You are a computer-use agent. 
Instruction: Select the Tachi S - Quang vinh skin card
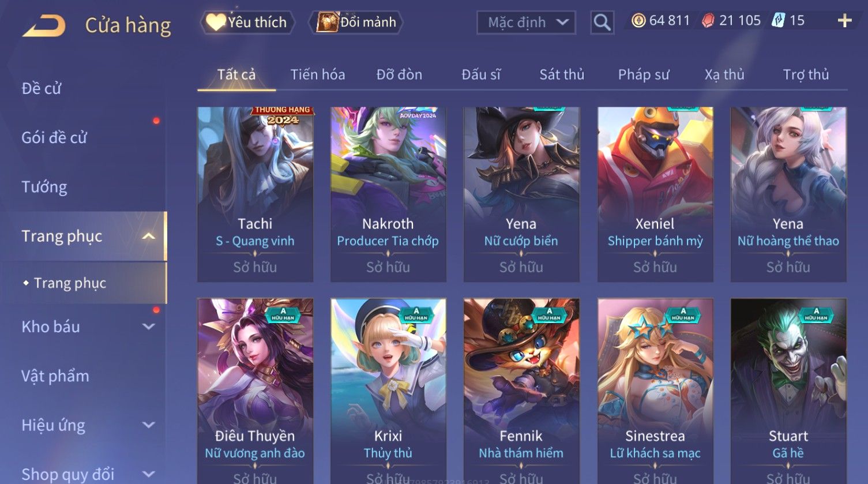255,194
